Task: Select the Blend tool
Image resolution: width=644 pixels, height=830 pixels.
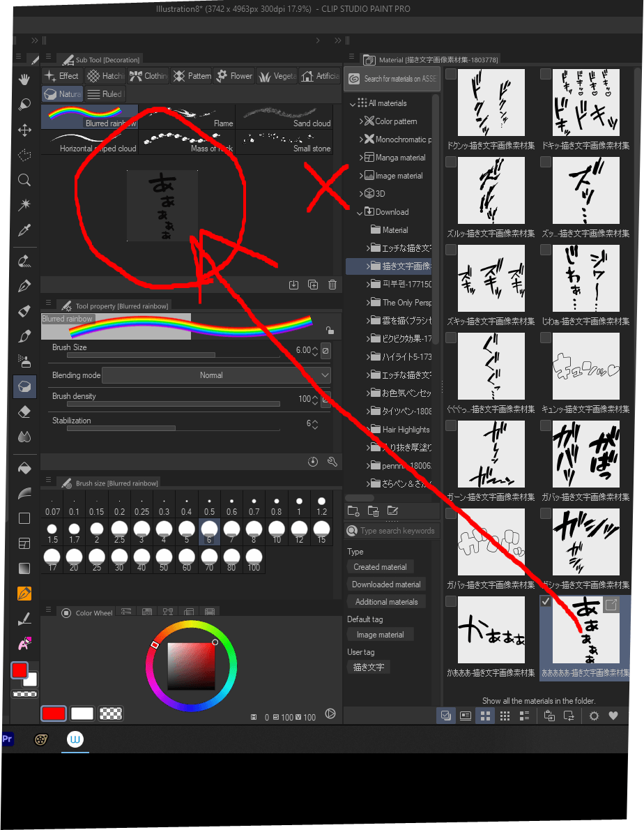Action: [24, 437]
